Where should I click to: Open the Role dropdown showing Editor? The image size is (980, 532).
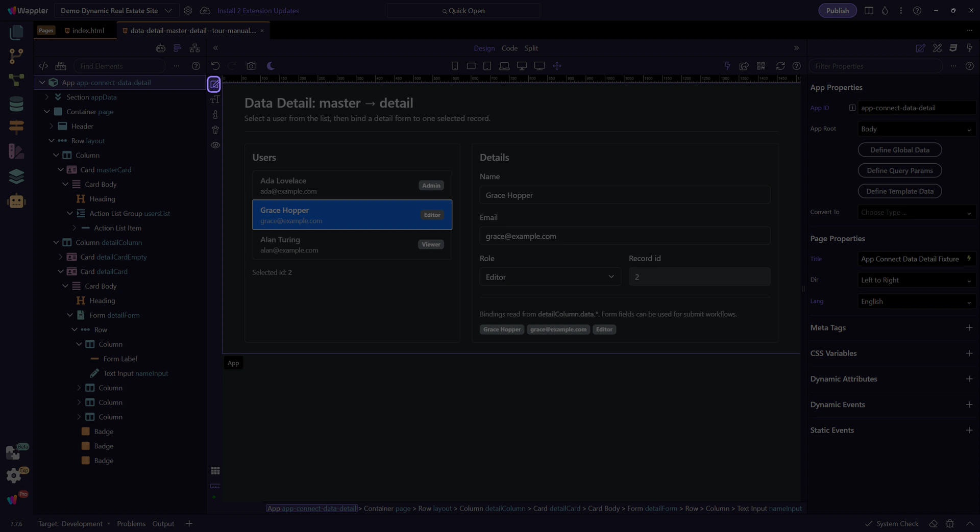[549, 277]
